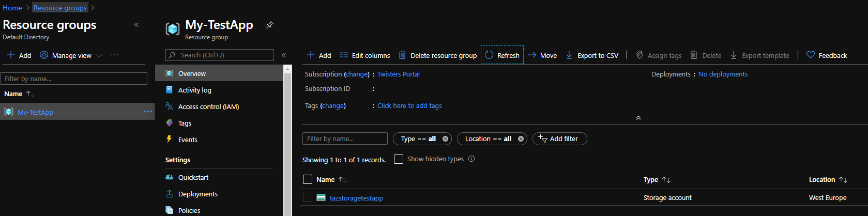Click the Add filter button
This screenshot has width=868, height=216.
559,139
